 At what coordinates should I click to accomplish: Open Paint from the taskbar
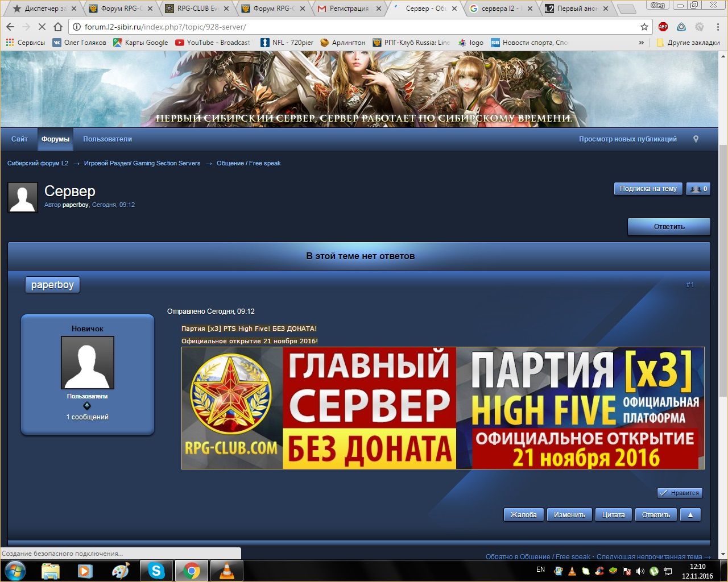(121, 571)
